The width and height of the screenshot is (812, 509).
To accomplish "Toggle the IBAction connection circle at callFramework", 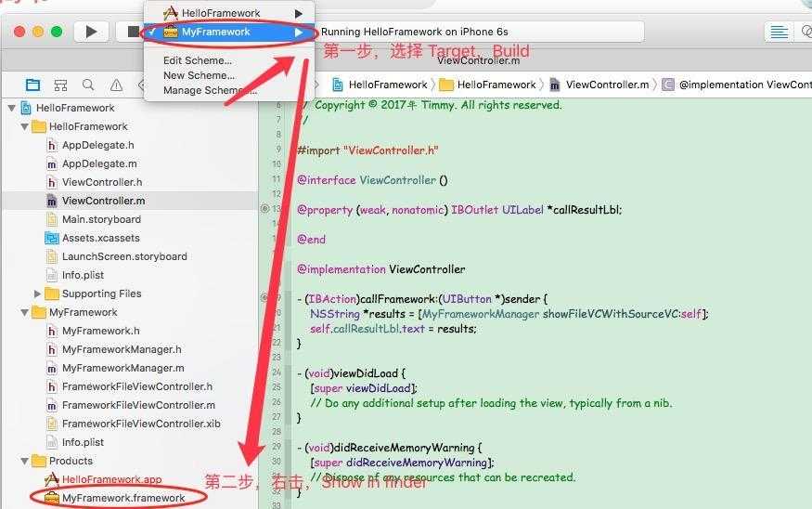I will pyautogui.click(x=264, y=298).
